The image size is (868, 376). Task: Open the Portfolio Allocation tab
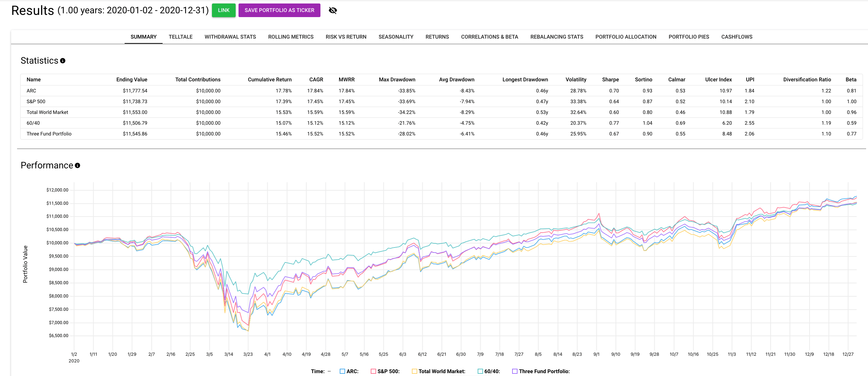coord(626,37)
